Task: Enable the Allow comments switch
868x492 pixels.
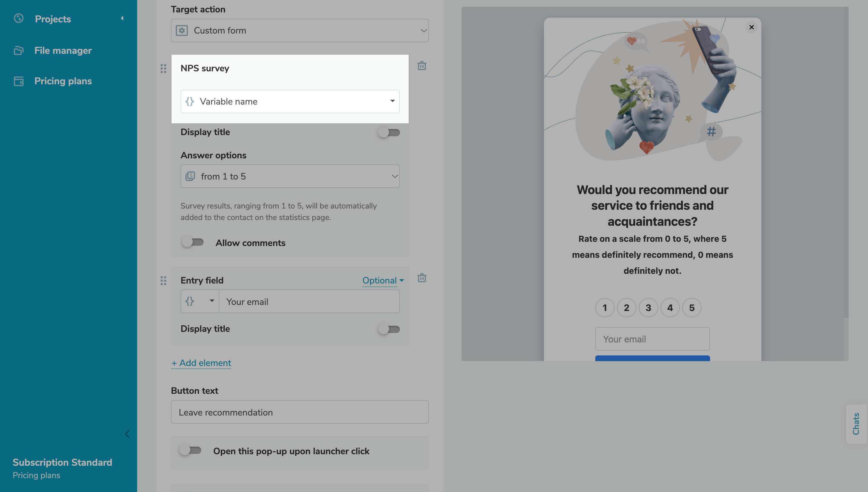Action: click(x=192, y=242)
